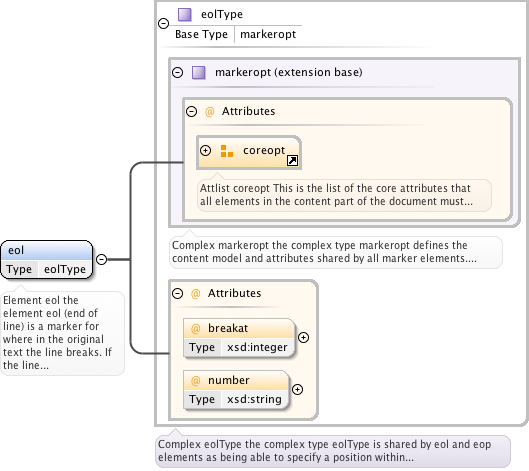
Task: Click the Base Type label
Action: [x=201, y=34]
